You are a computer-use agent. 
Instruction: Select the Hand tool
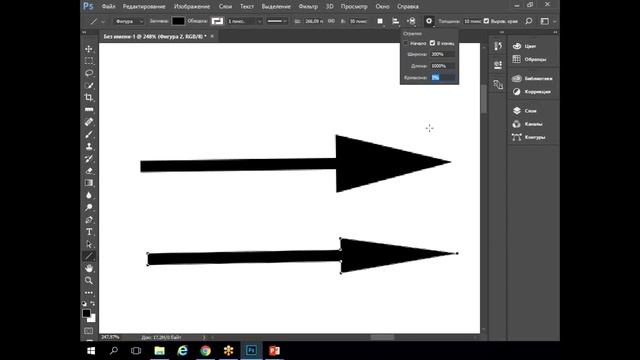(89, 268)
